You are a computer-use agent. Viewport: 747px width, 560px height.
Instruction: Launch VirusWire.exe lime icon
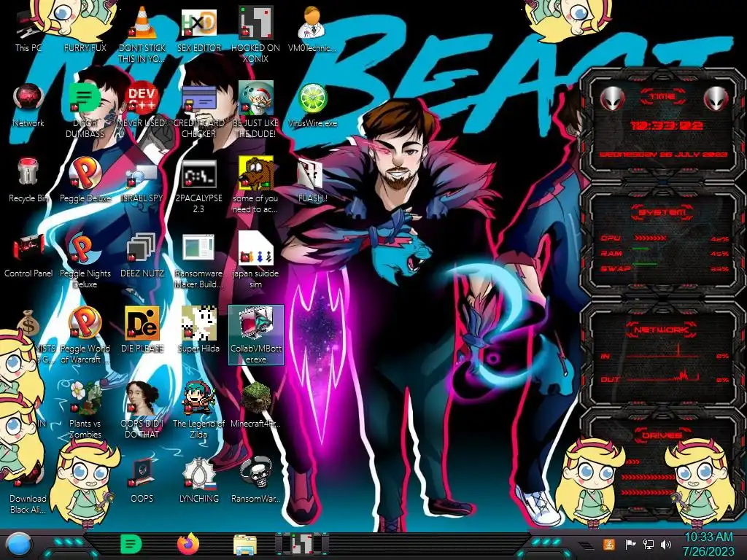(312, 105)
